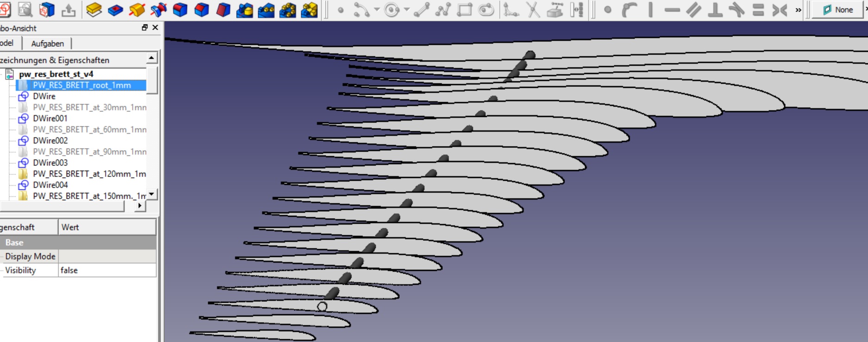
Task: Toggle the Visibility value false
Action: [x=106, y=270]
